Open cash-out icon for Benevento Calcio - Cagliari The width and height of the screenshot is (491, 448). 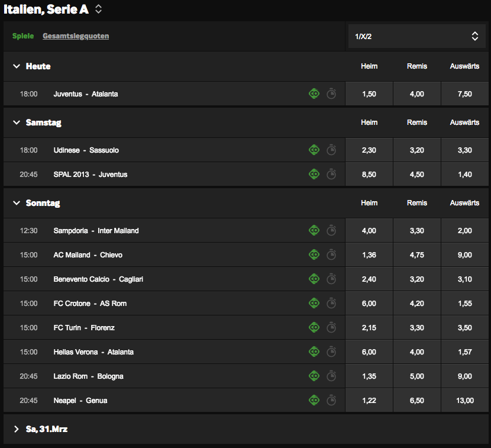click(x=314, y=279)
